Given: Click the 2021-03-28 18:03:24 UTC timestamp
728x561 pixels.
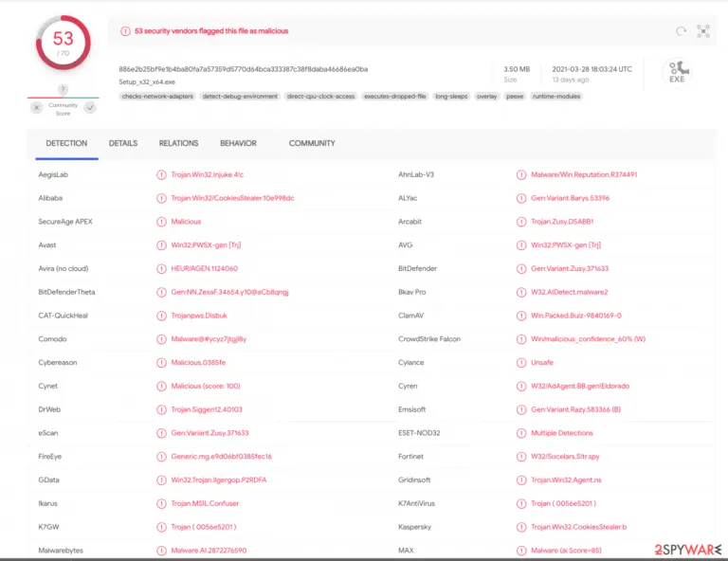Looking at the screenshot, I should pos(591,69).
